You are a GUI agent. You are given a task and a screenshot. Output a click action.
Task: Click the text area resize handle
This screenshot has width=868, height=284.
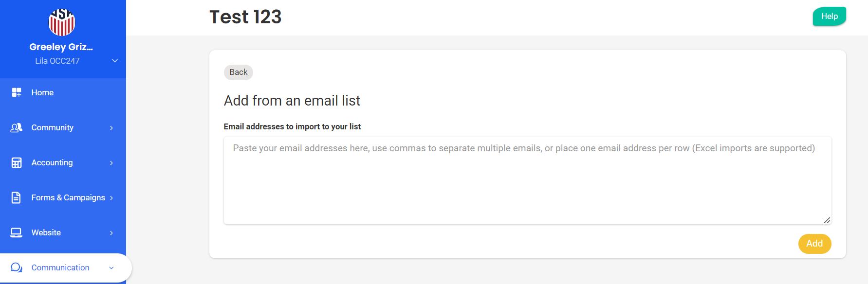coord(827,220)
